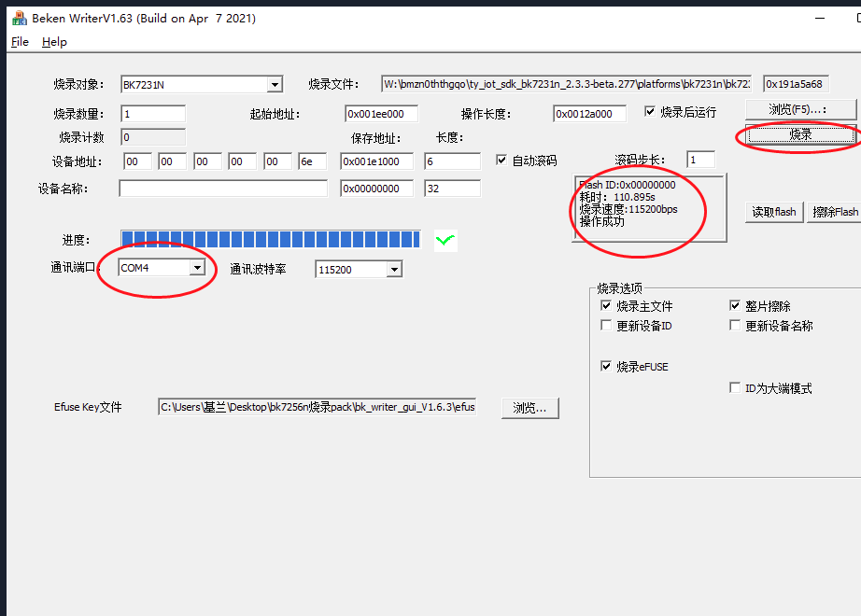
Task: Open the Help menu
Action: coord(54,42)
